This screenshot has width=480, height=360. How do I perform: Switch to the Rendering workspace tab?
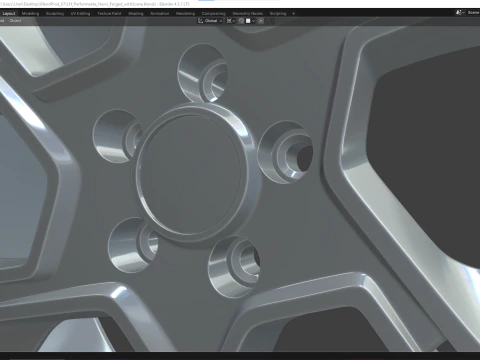tap(185, 13)
